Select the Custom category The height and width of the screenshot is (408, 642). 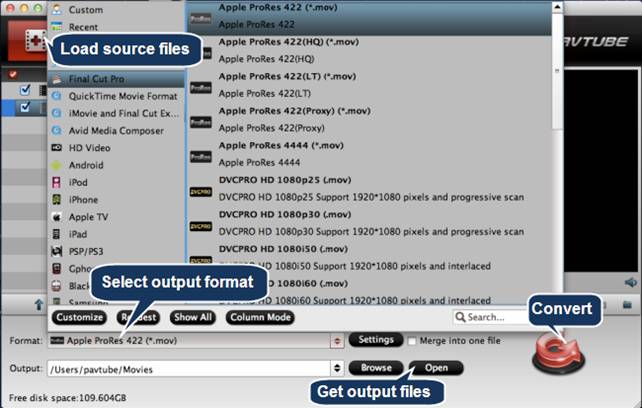point(116,9)
